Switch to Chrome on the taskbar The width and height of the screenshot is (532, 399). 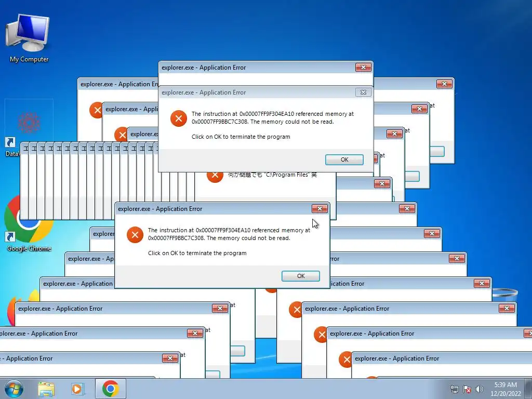(110, 389)
